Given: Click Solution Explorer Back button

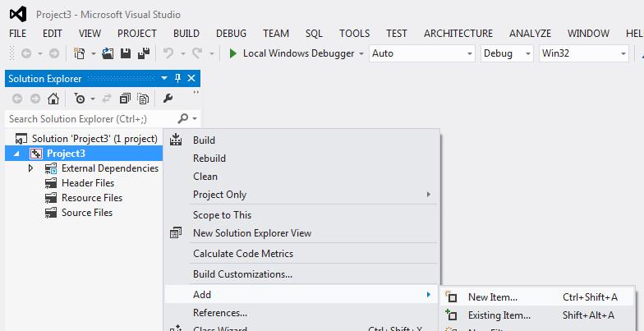Looking at the screenshot, I should (16, 99).
